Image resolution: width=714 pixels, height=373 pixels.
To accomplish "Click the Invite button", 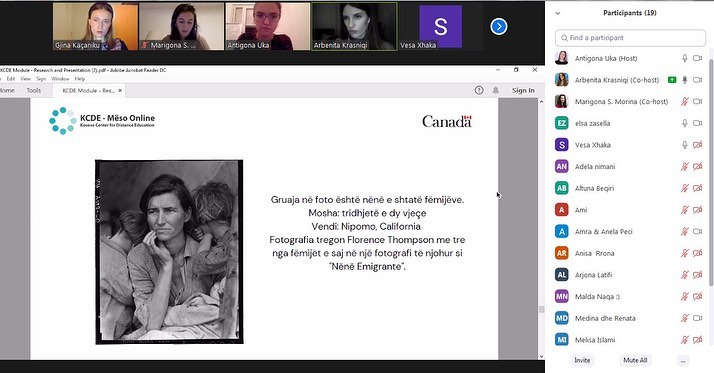I will tap(582, 360).
